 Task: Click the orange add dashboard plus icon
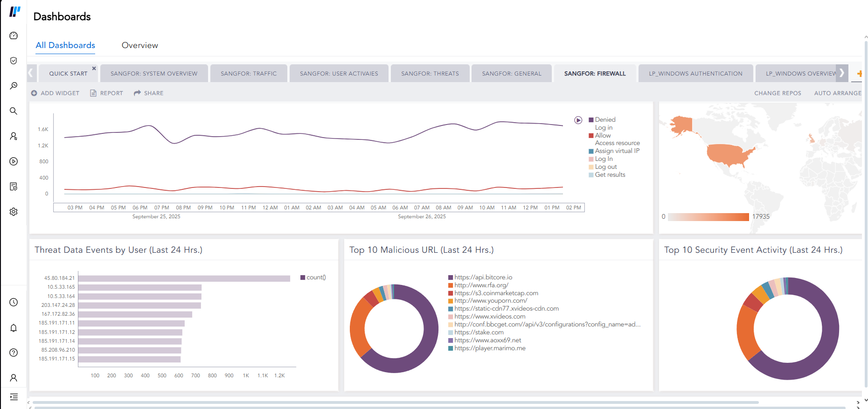tap(859, 73)
